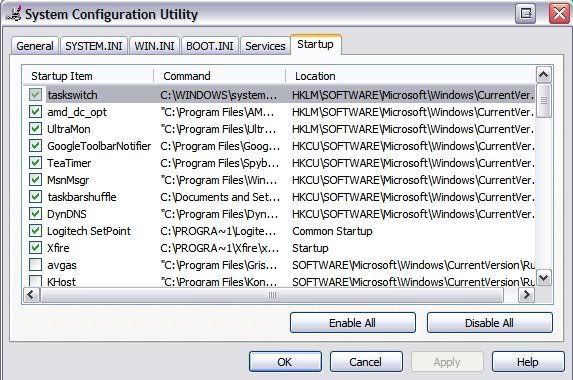Disable taskbarshuffle startup checkbox
The width and height of the screenshot is (573, 380).
pos(35,197)
